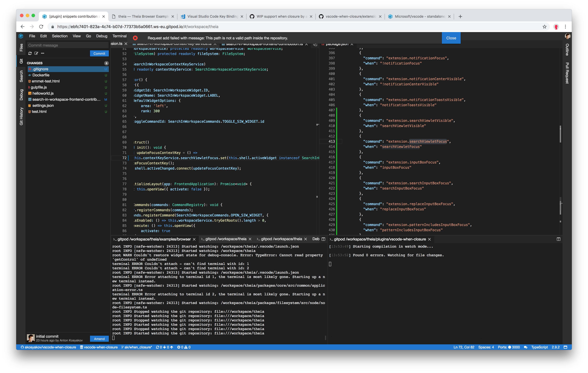The image size is (588, 373).
Task: Open the Terminal menu
Action: coord(119,36)
